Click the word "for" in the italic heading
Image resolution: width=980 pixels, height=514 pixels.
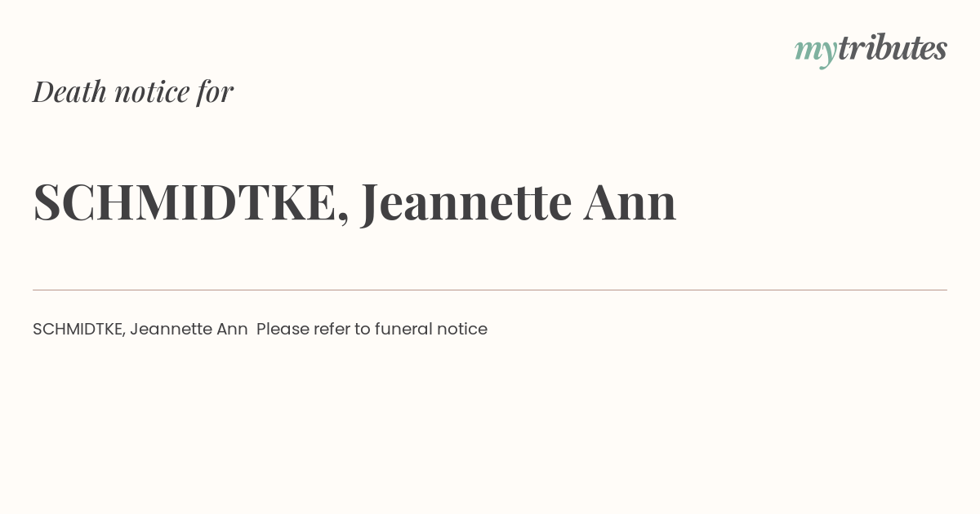215,91
